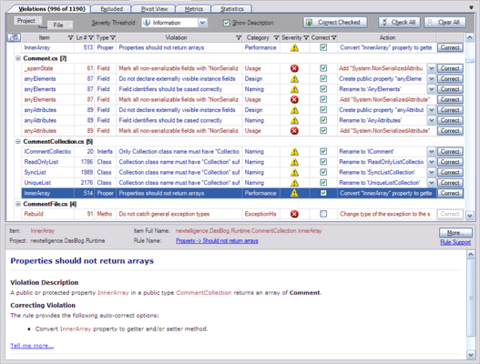Open the Severity Threshold Information dropdown

tap(202, 23)
